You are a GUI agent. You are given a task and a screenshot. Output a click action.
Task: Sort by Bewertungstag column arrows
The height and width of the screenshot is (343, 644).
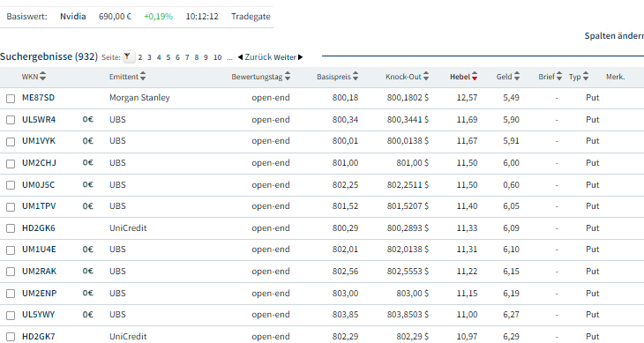click(x=288, y=77)
